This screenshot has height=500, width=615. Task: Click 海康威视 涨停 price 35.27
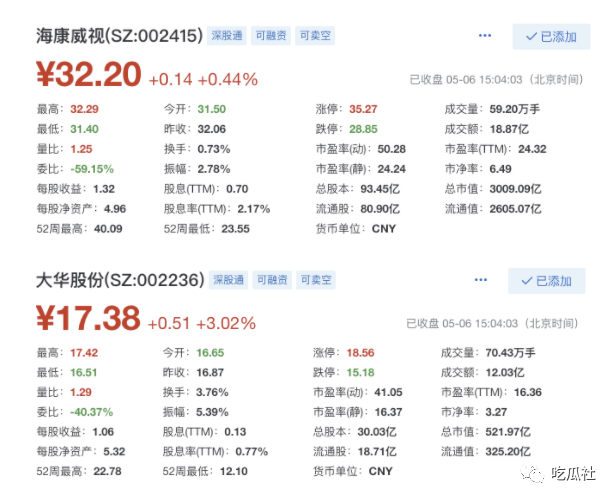point(363,108)
